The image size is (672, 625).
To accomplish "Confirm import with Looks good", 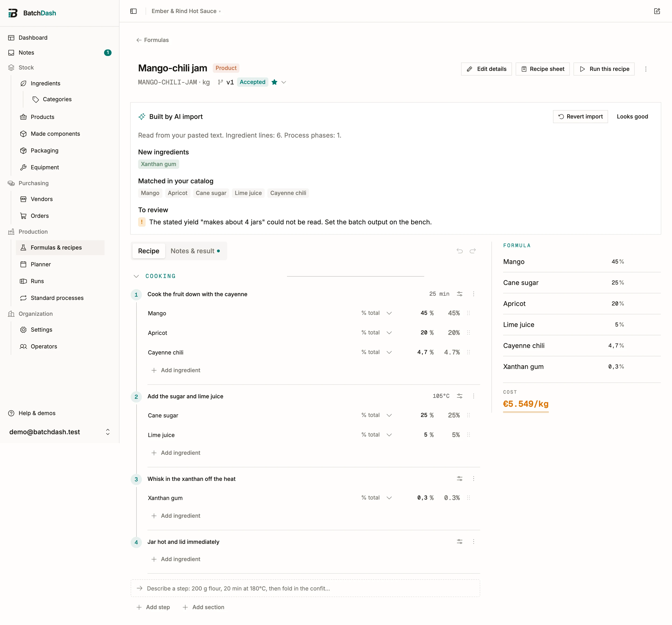I will tap(632, 116).
